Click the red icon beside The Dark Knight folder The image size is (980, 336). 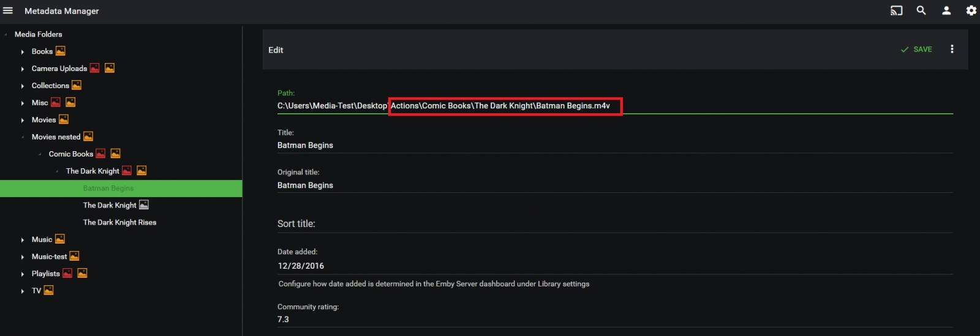tap(127, 171)
